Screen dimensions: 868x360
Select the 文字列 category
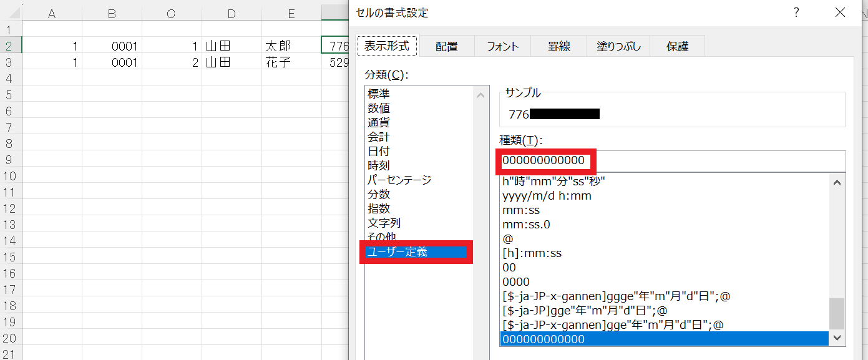coord(384,223)
